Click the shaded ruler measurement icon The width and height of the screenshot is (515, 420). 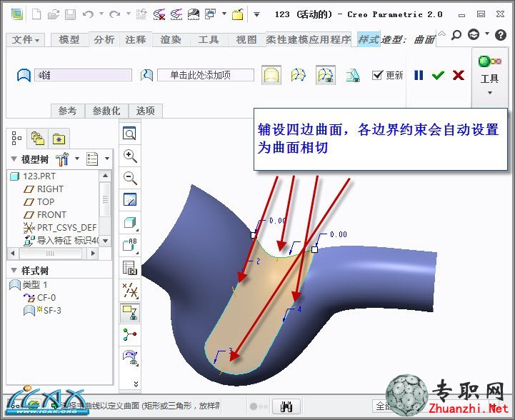(x=194, y=14)
